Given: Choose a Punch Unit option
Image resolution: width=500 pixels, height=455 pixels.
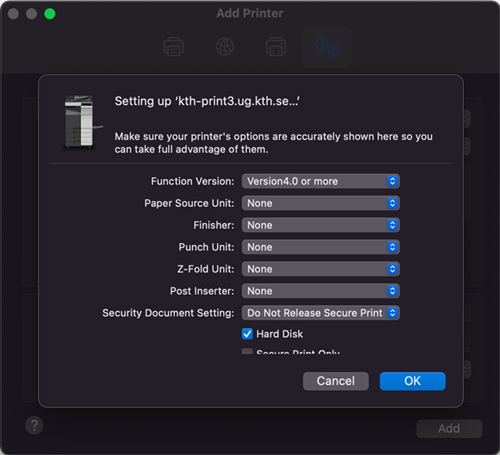Looking at the screenshot, I should pos(321,247).
